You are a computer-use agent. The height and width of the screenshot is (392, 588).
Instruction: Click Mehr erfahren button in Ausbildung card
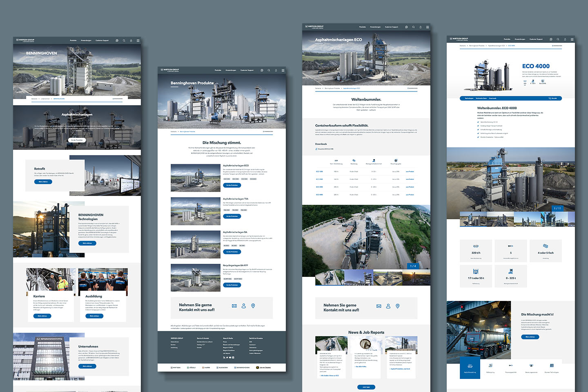tap(94, 316)
